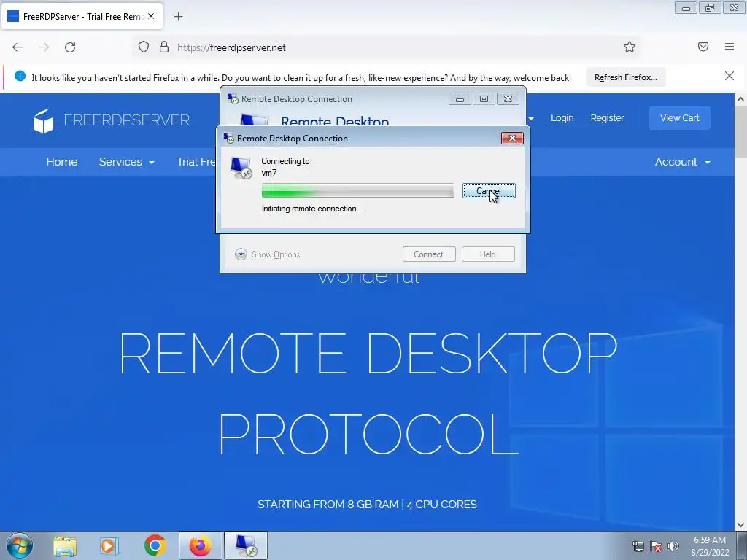Open the taskbar clock and date

click(x=710, y=546)
